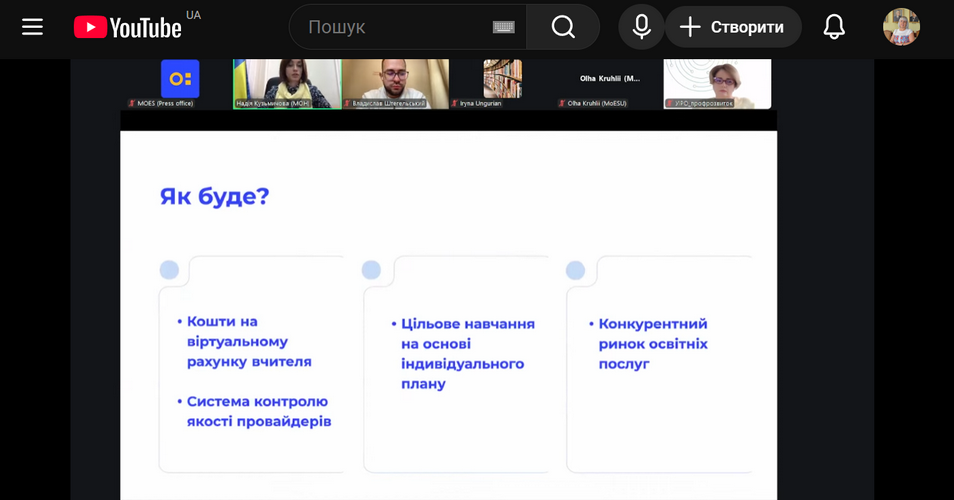954x500 pixels.
Task: Click 'Кошти на віртуальному рахунку вчителя' bullet
Action: coord(250,341)
